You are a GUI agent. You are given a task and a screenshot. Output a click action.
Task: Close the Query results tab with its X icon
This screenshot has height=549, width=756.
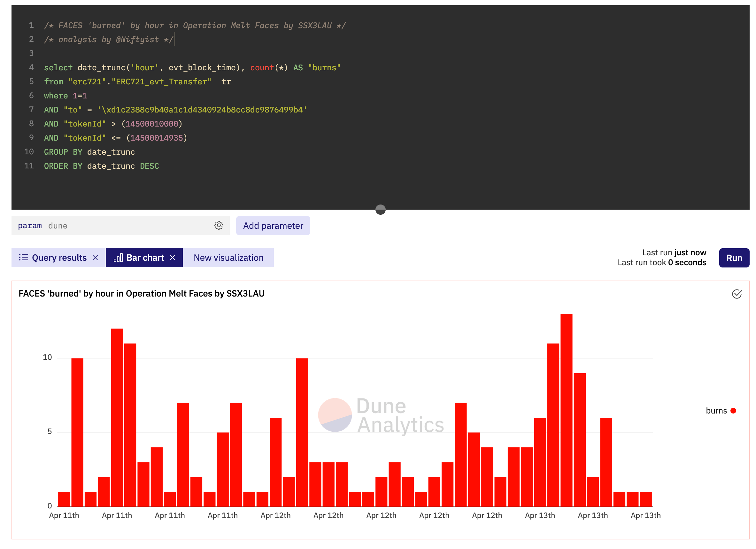(x=95, y=257)
